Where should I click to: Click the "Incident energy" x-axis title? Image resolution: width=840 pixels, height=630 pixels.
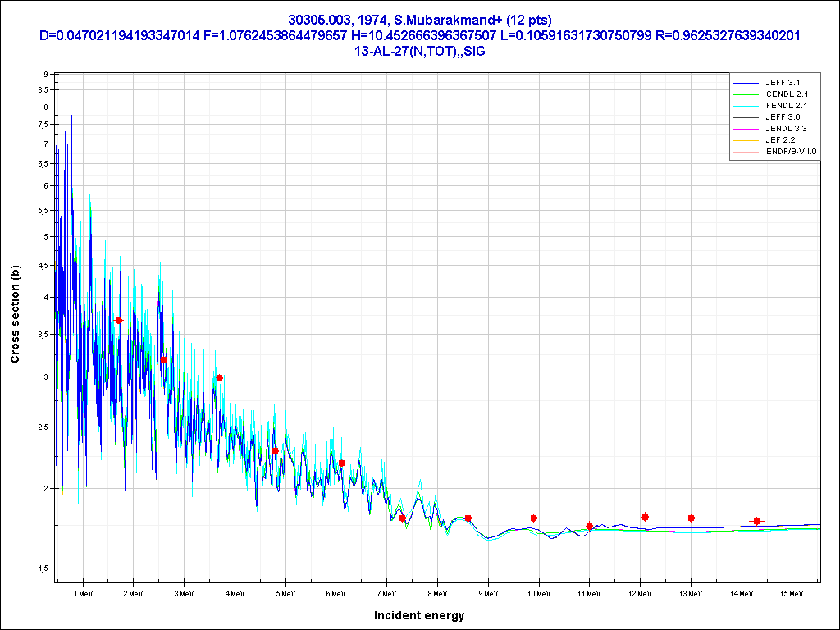point(419,615)
